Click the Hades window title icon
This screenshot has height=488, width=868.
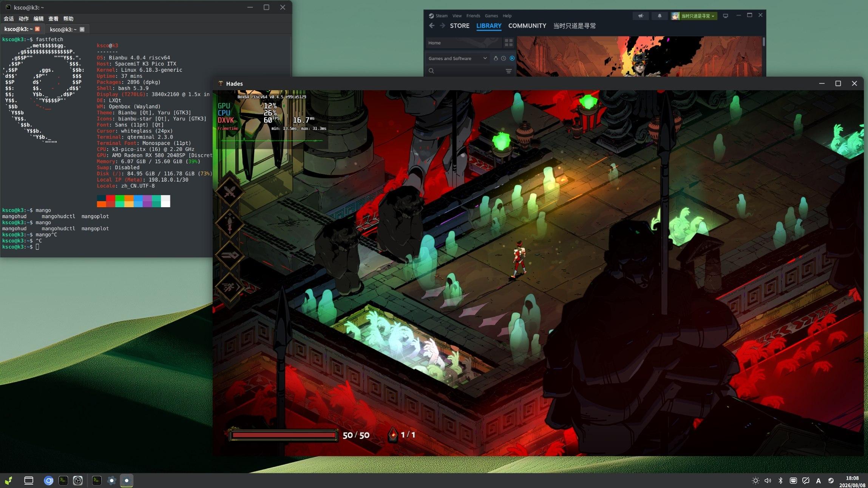[x=221, y=83]
